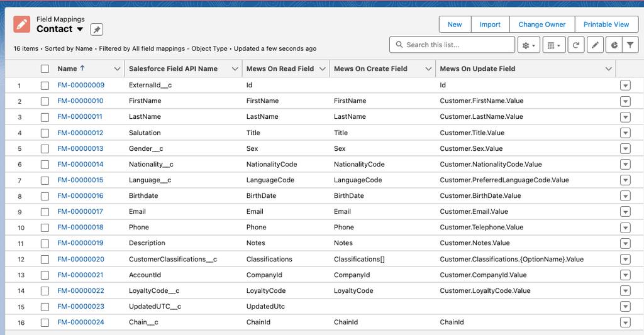644x335 pixels.
Task: Open row actions for FM-00000013
Action: pyautogui.click(x=625, y=148)
